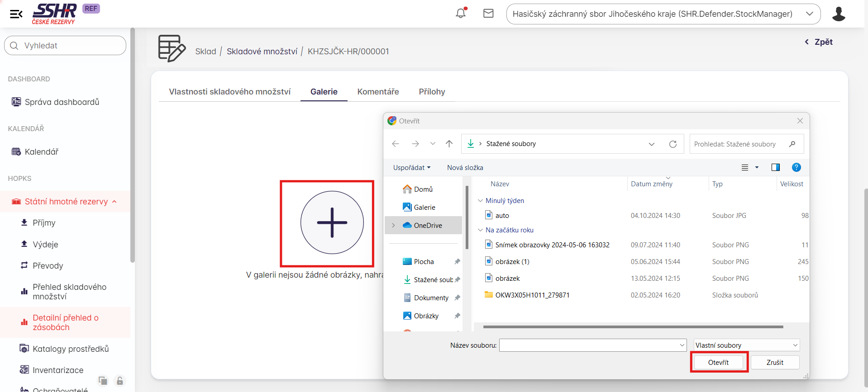The height and width of the screenshot is (392, 868).
Task: Go up one folder level arrow
Action: tap(449, 144)
